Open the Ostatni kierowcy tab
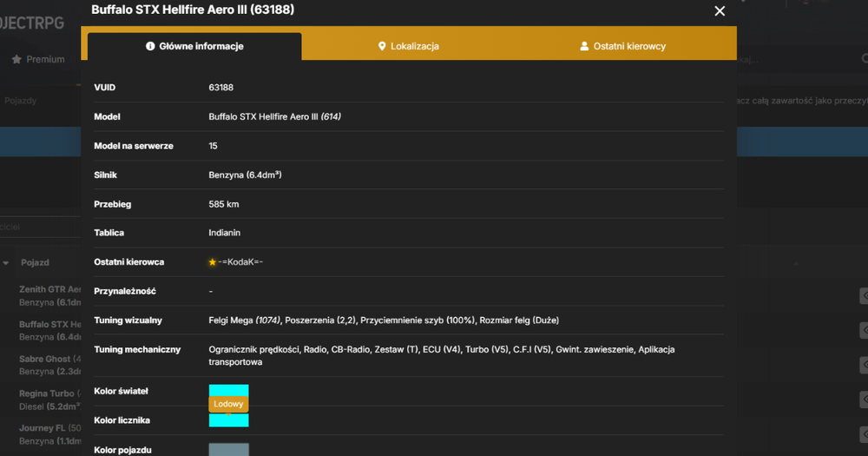The image size is (868, 456). [622, 46]
